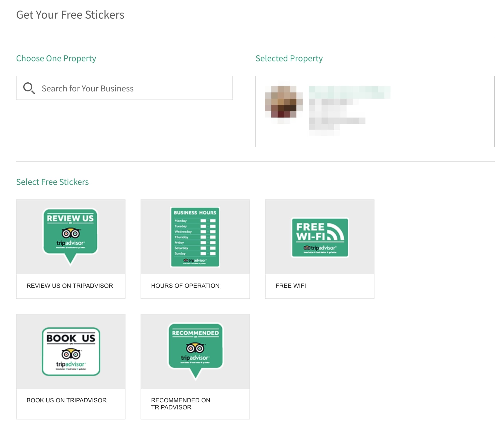Select the Free Wi-Fi sticker image

320,237
